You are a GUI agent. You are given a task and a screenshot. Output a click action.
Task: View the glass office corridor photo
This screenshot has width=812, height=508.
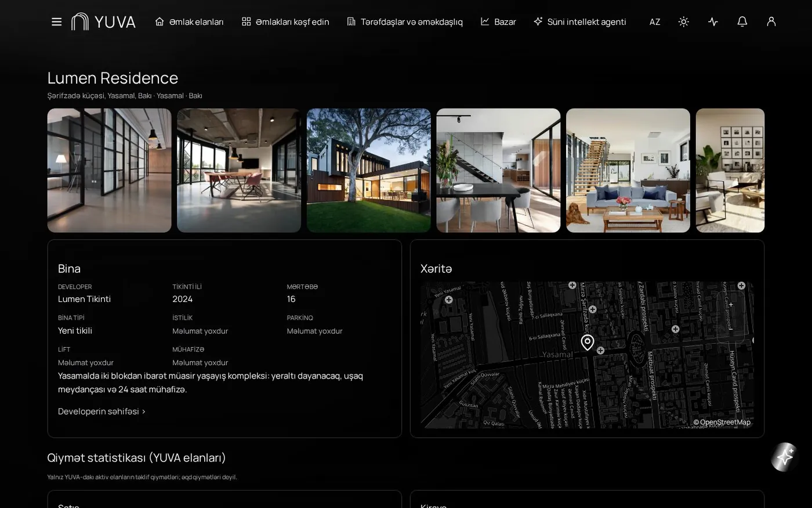click(x=109, y=171)
